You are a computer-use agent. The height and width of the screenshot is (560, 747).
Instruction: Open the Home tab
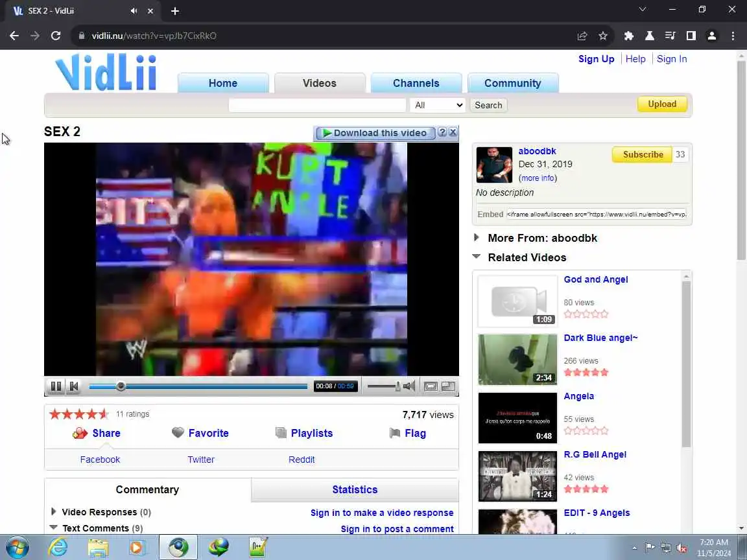click(223, 84)
